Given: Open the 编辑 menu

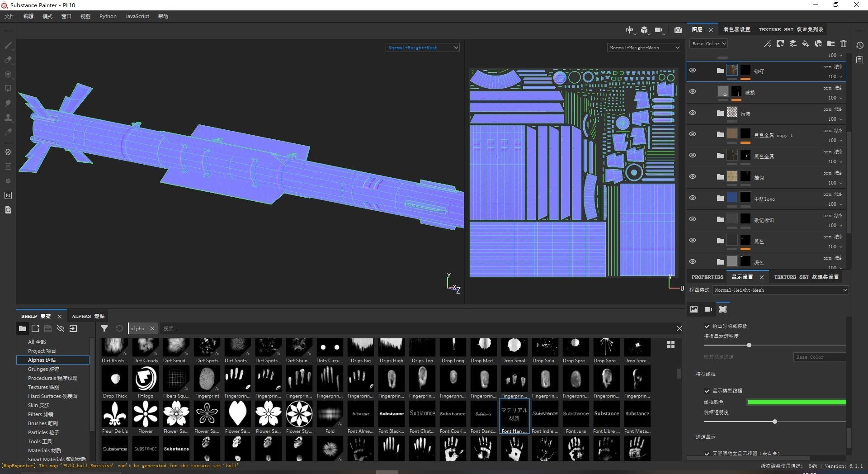Looking at the screenshot, I should (28, 16).
